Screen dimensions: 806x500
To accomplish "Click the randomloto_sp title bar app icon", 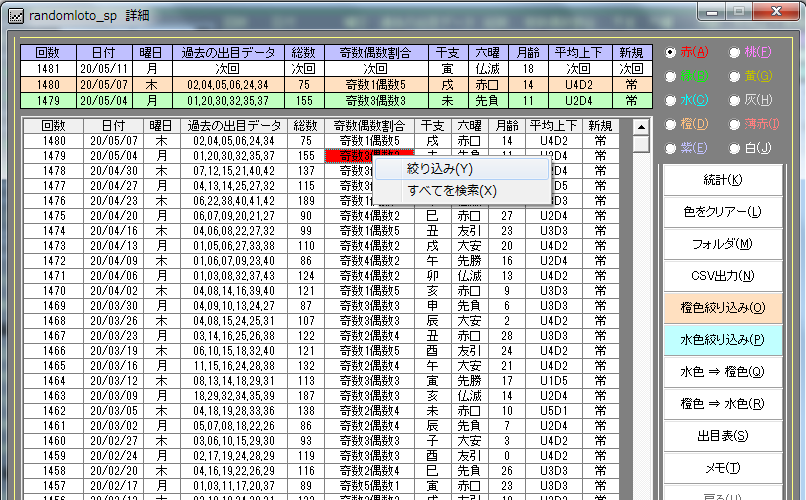I will [16, 16].
